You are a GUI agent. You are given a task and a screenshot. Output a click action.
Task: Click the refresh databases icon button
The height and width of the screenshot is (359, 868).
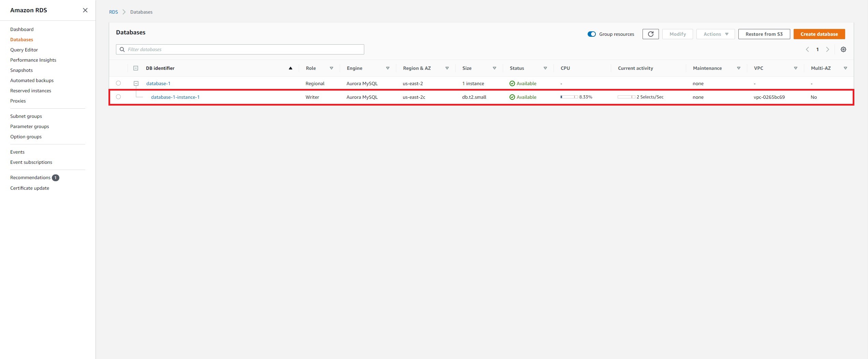pos(650,34)
